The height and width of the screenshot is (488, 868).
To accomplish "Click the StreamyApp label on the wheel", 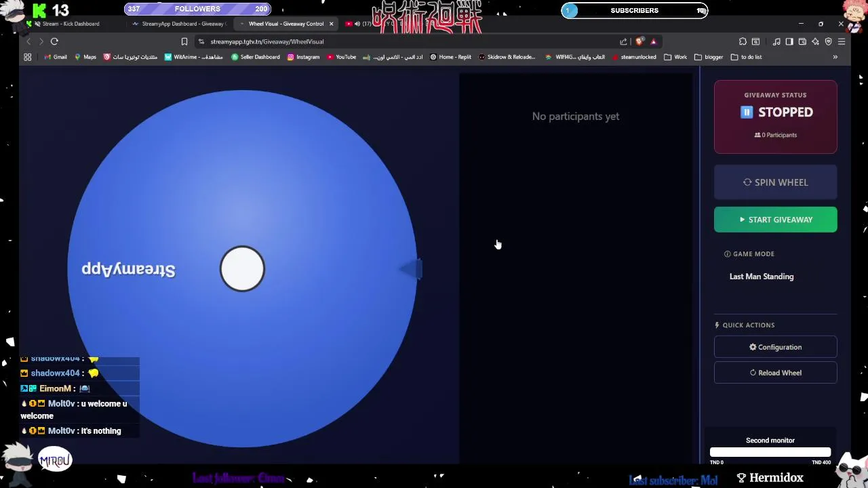I will pyautogui.click(x=128, y=269).
